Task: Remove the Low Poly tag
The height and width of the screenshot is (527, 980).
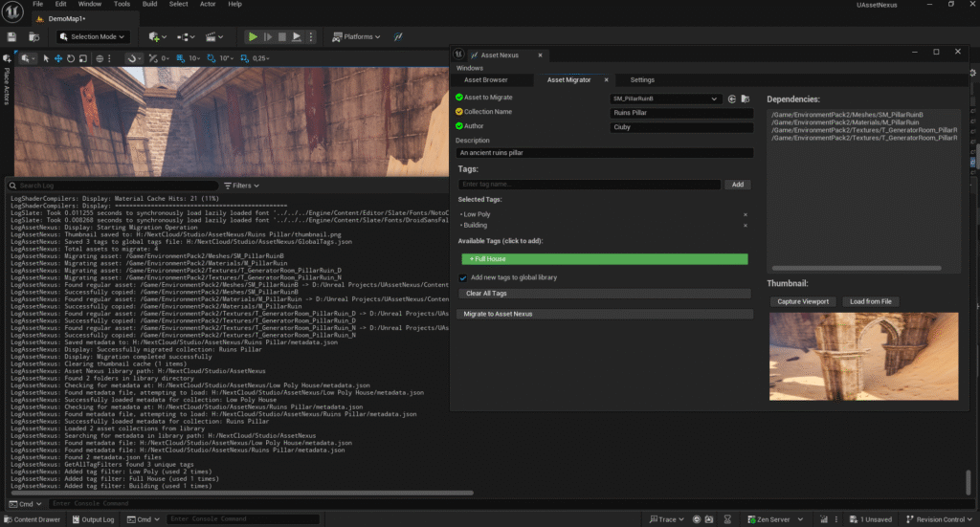Action: click(746, 214)
